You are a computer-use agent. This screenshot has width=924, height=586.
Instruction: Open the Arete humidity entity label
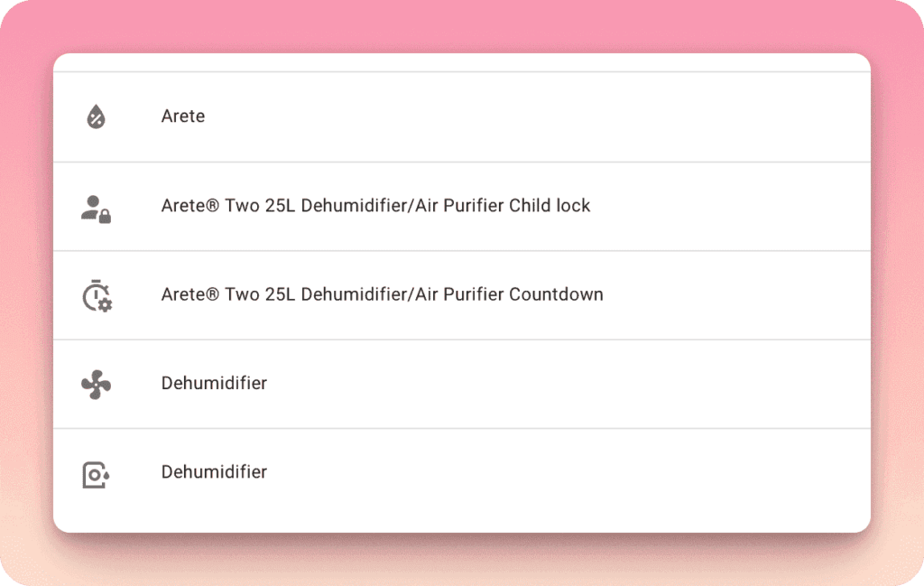183,116
